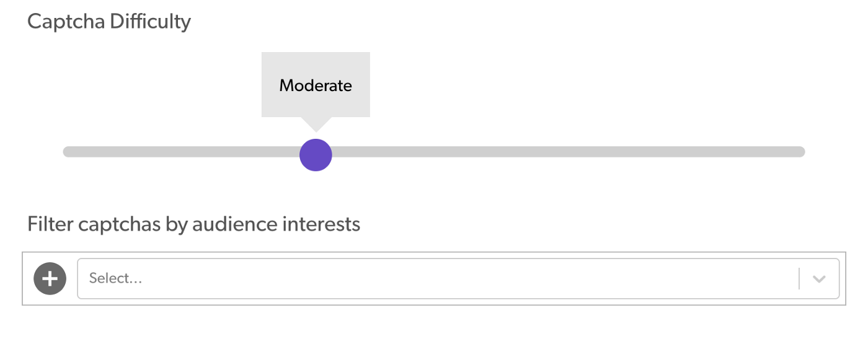868x349 pixels.
Task: Click "Filter captchas by audience interests" label
Action: 193,224
